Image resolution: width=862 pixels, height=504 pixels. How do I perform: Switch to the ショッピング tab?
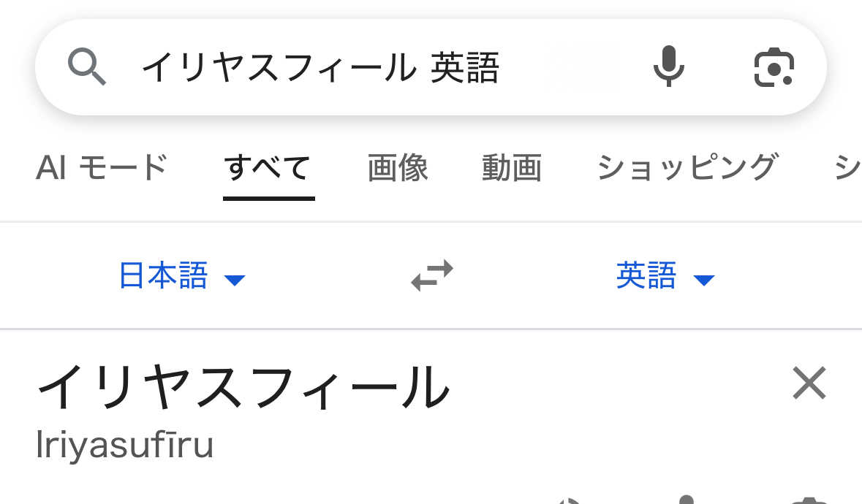(687, 168)
